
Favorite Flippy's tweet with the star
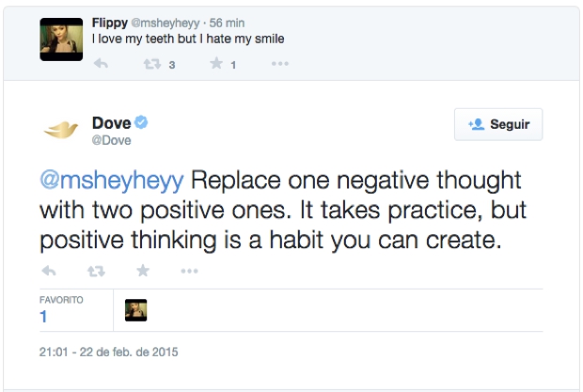[x=215, y=65]
